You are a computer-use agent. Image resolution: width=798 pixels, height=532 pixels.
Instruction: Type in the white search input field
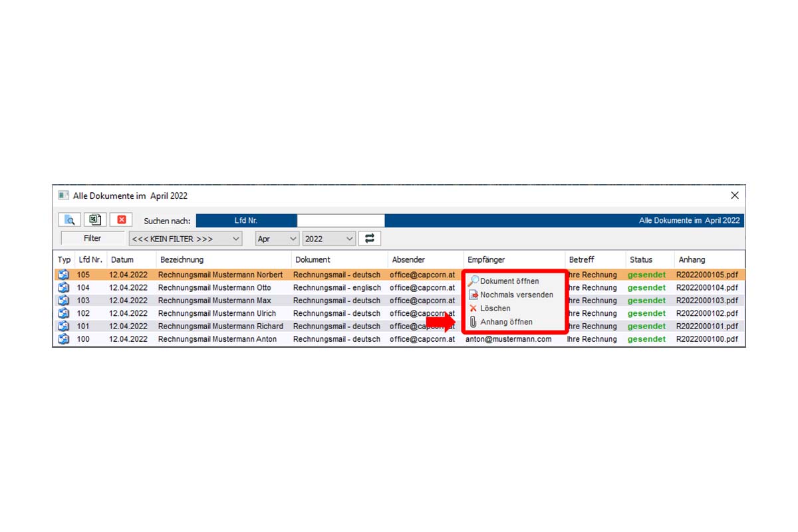[x=340, y=221]
